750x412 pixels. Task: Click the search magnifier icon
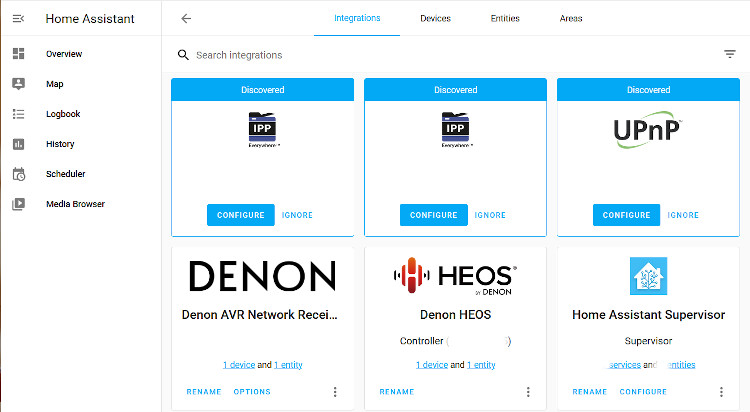pos(183,55)
